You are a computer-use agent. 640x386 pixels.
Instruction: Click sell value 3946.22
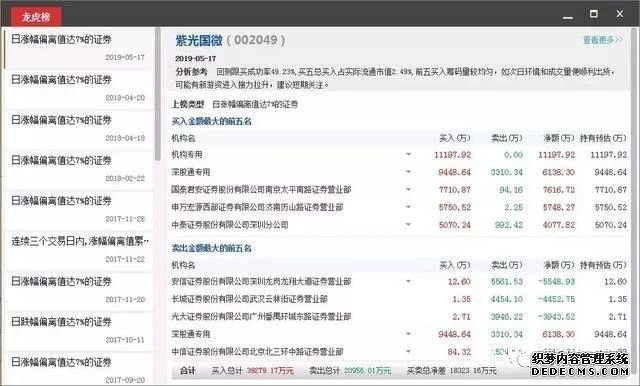(507, 317)
